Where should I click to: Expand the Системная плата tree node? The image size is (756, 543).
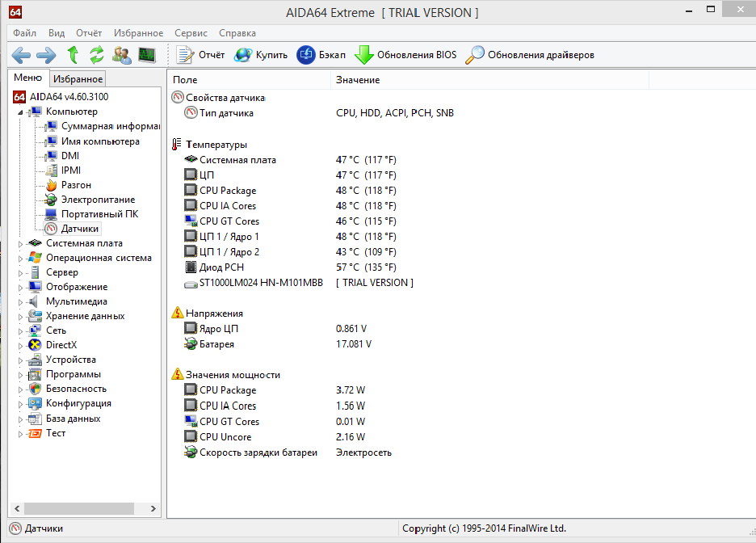(x=20, y=244)
